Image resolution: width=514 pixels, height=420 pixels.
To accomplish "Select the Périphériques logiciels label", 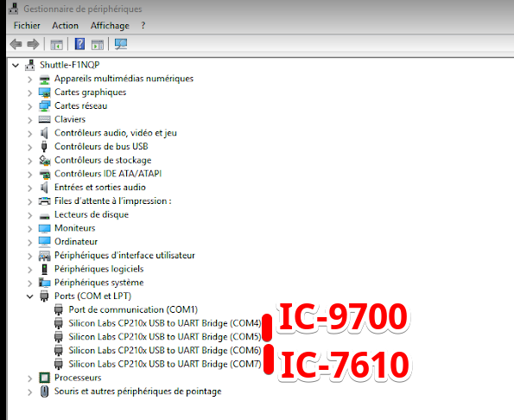I will click(x=99, y=269).
